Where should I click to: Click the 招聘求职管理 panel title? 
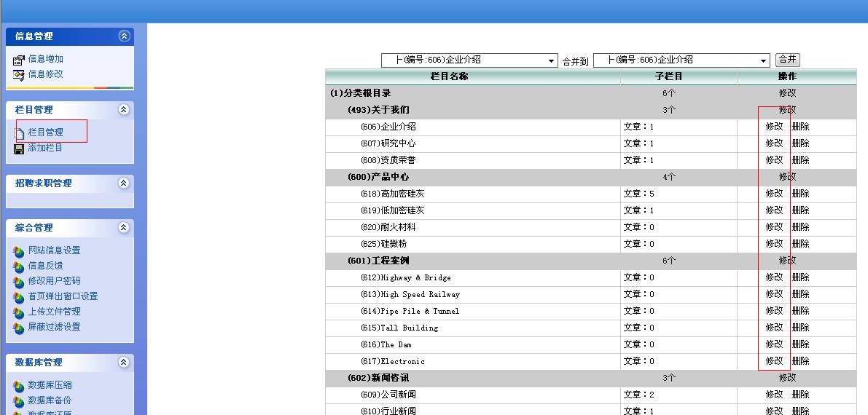[x=43, y=183]
